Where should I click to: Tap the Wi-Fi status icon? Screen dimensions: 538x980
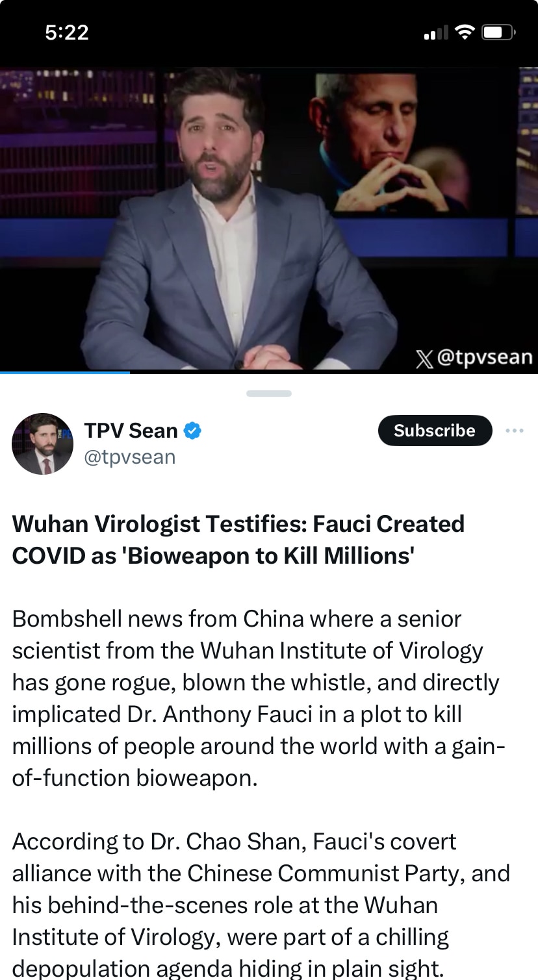pyautogui.click(x=465, y=32)
